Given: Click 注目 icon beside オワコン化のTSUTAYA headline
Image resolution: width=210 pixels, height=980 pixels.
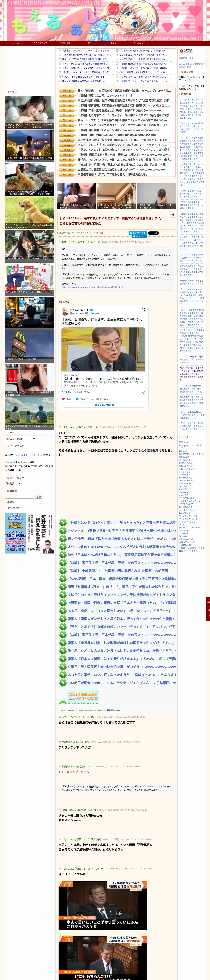Looking at the screenshot, I should [63, 547].
